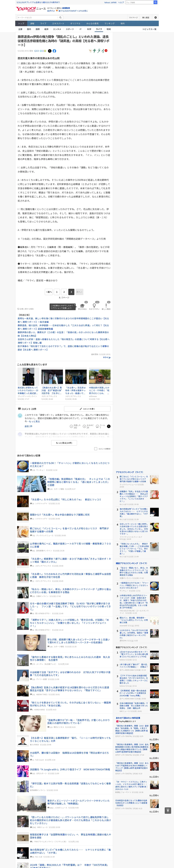
Task: Select the 主要 category
Action: [x=20, y=29]
